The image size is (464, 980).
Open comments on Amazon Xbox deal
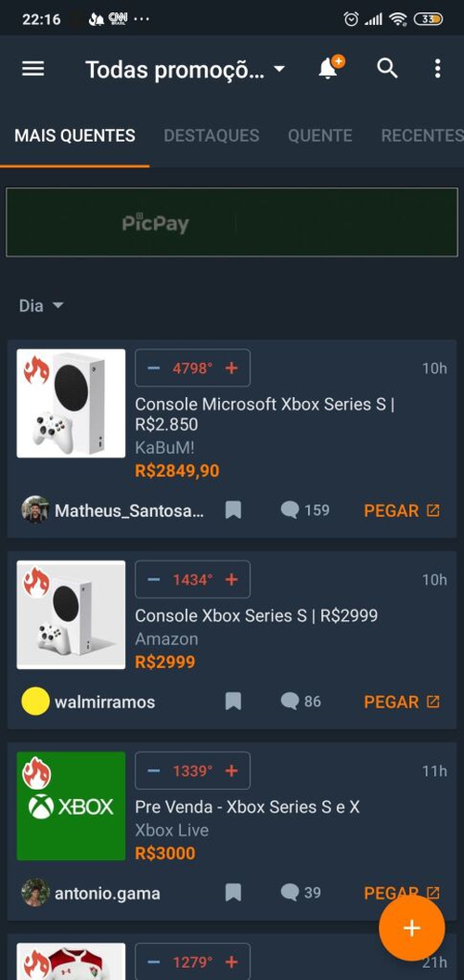[x=302, y=702]
